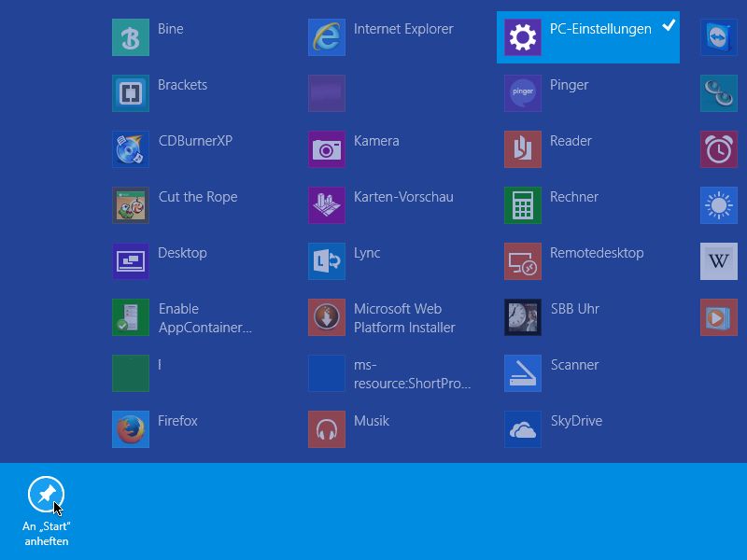Click the unnamed purple tile under Internet Explorer
The image size is (747, 560).
[327, 93]
